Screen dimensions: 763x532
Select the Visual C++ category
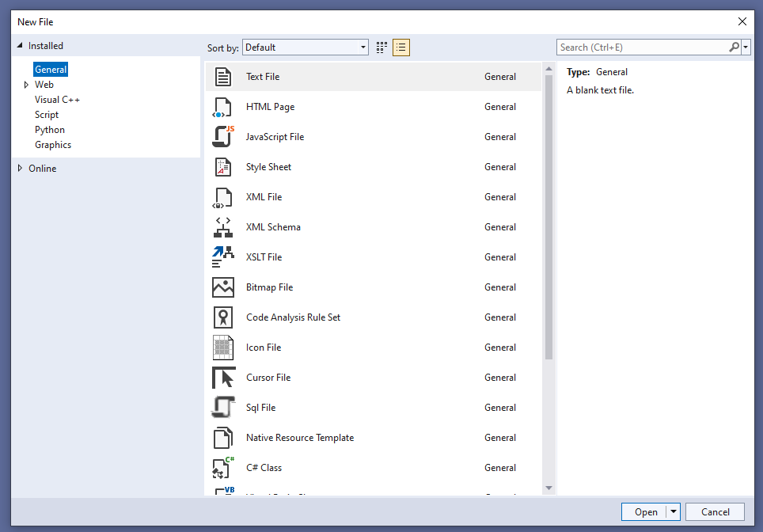click(57, 100)
